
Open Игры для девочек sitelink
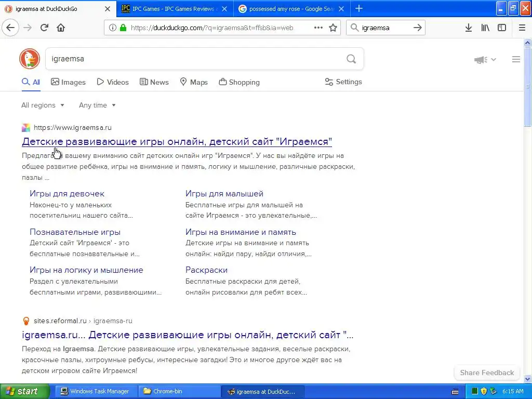pyautogui.click(x=67, y=193)
